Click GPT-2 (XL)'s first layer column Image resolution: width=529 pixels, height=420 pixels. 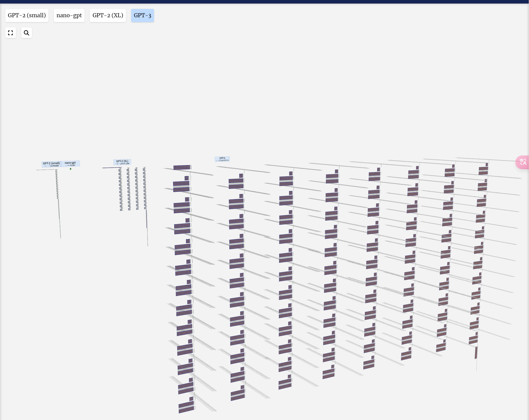click(121, 189)
